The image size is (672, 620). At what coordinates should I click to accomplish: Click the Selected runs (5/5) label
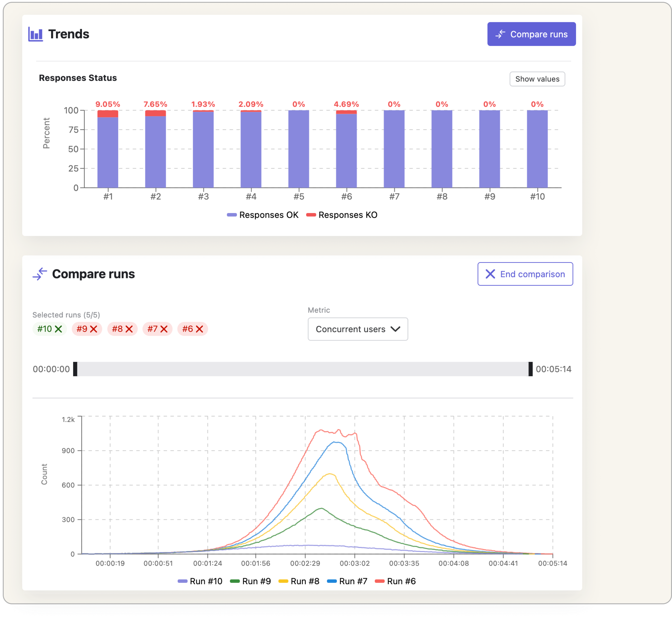(x=66, y=315)
